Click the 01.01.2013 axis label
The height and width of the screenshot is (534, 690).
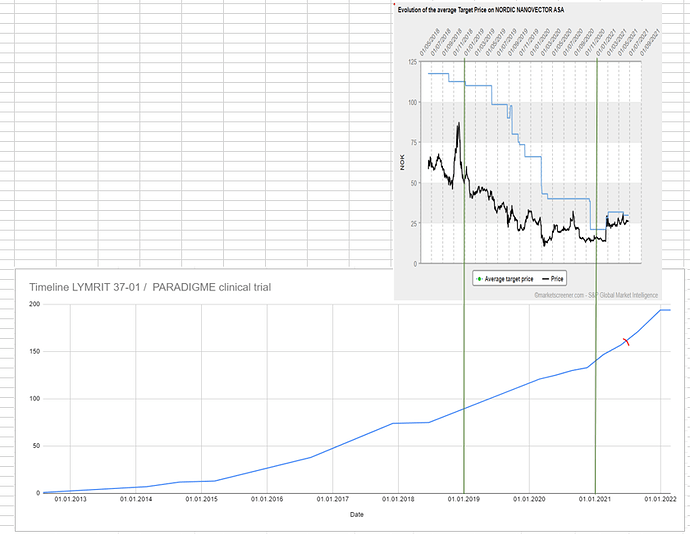[70, 499]
